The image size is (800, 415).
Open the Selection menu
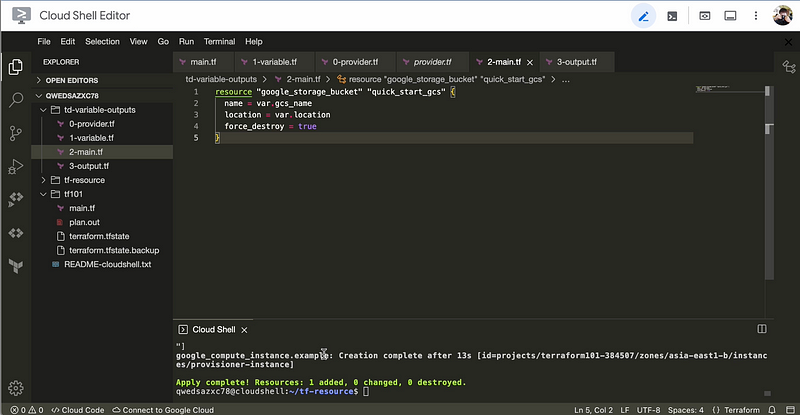(x=102, y=41)
